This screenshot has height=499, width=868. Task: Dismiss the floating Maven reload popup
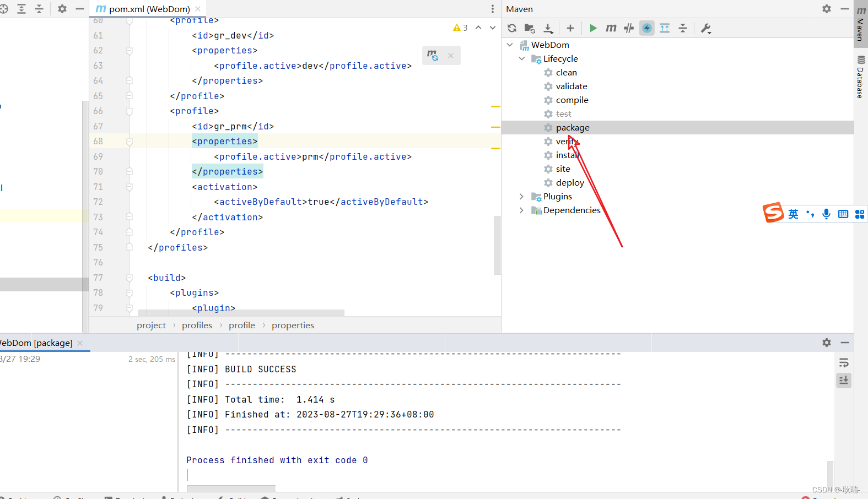tap(451, 55)
